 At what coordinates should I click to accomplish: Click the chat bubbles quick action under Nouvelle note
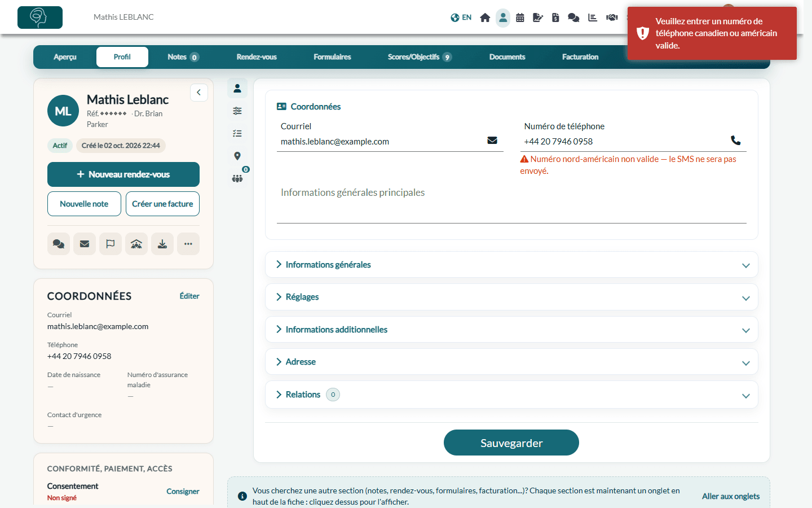tap(59, 244)
